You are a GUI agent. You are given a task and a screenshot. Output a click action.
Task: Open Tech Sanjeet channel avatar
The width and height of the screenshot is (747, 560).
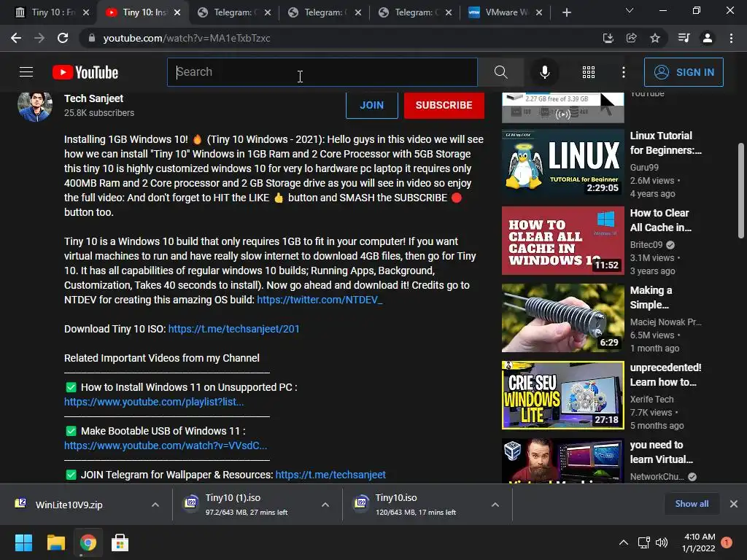35,106
